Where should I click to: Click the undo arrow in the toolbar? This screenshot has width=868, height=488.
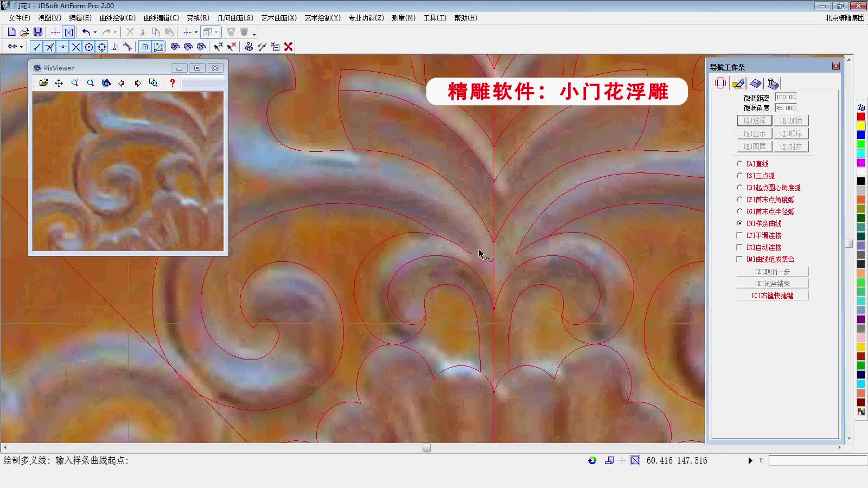point(87,31)
